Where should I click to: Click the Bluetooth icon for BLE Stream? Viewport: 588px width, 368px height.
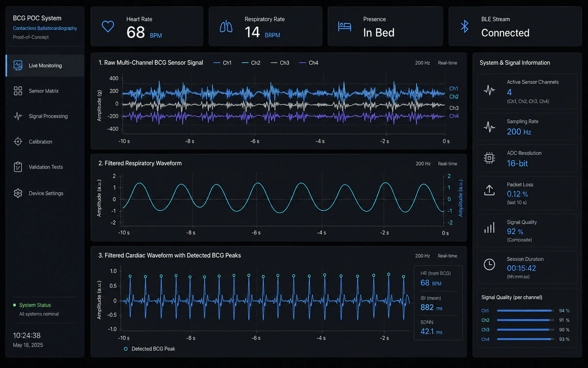coord(465,26)
